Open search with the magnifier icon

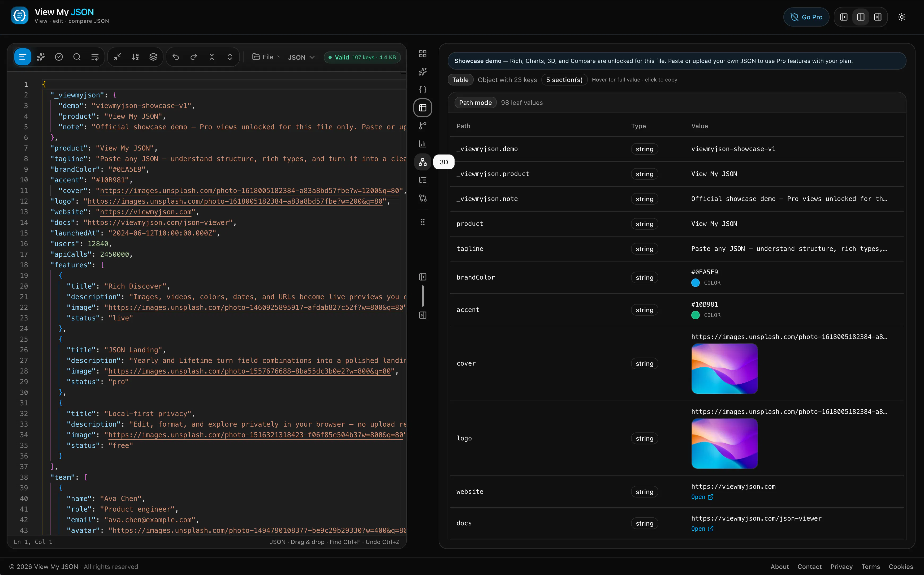(x=77, y=57)
